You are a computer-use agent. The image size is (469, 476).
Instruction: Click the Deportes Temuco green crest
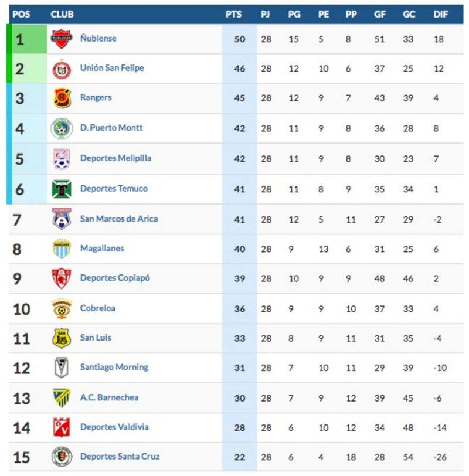[62, 189]
